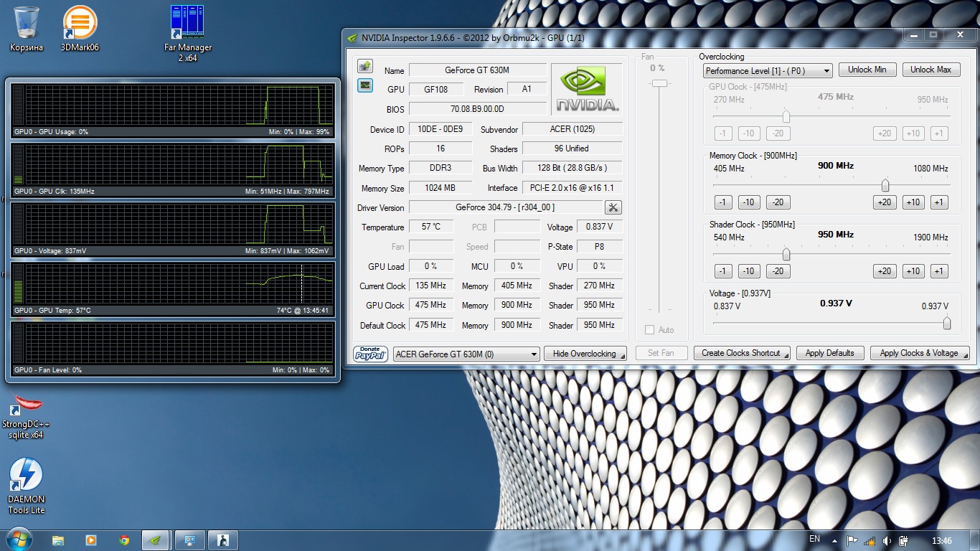Image resolution: width=980 pixels, height=551 pixels.
Task: Select the DAEMON Tools Lite shortcut
Action: [x=27, y=486]
